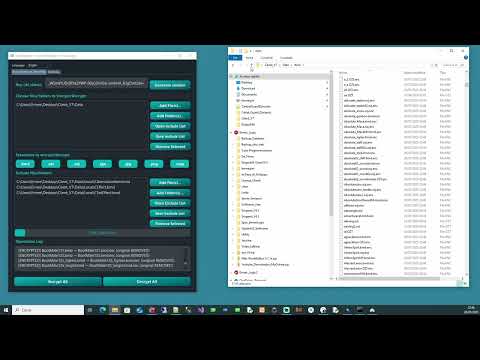Sort files by the Type column header

tap(443, 72)
